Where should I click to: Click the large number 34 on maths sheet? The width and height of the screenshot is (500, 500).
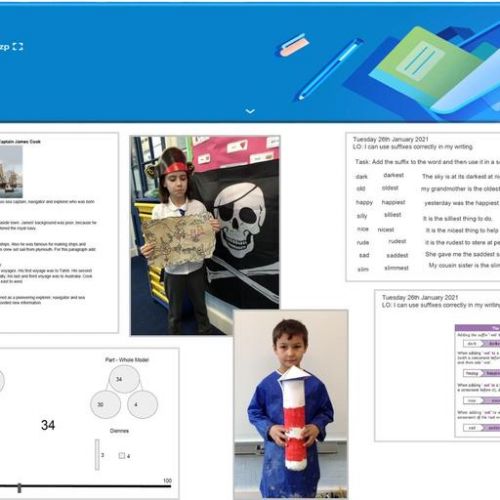(x=48, y=425)
